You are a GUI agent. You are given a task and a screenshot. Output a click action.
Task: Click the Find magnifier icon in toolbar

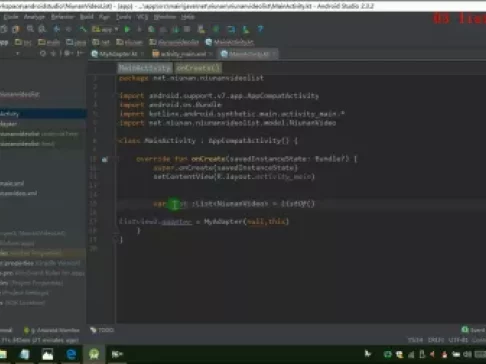[30, 29]
